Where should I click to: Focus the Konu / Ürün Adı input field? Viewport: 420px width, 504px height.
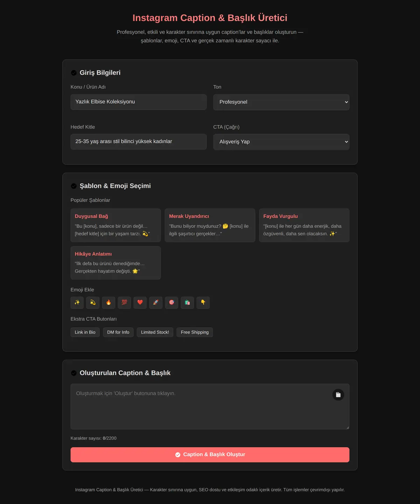point(139,102)
